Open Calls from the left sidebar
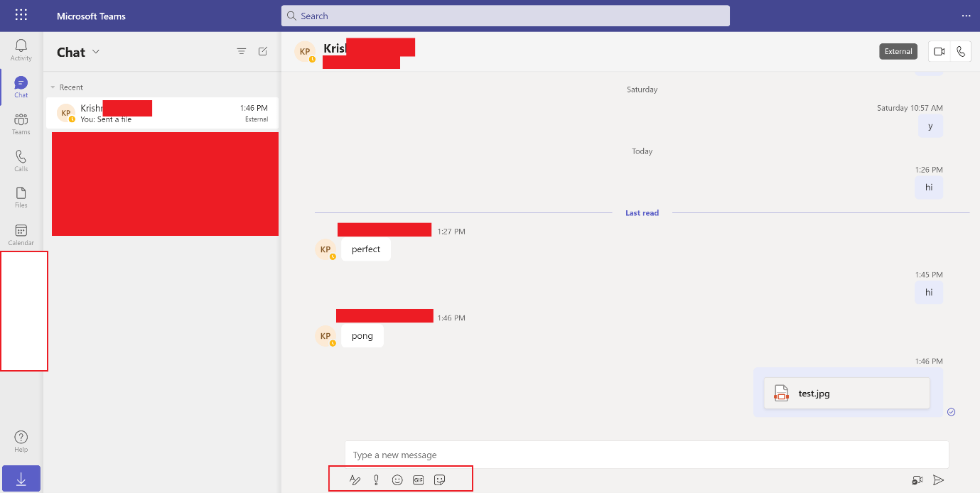Viewport: 980px width, 493px height. click(x=21, y=161)
